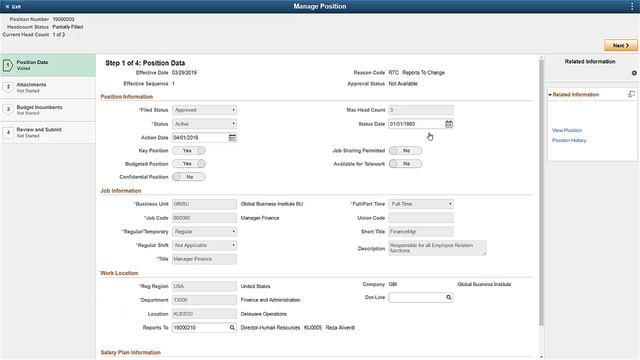Open the Action Date calendar picker
This screenshot has height=360, width=640.
[x=232, y=138]
